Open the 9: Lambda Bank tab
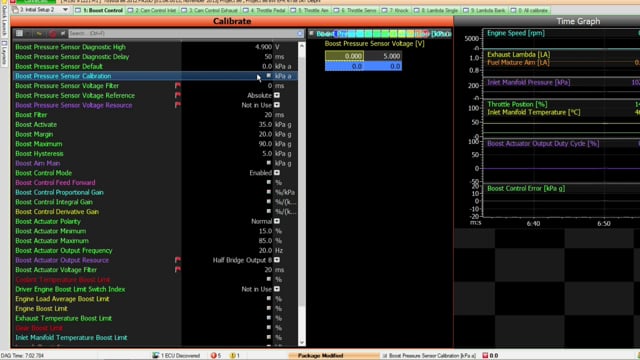Screen dimensions: 640x360 click(484, 10)
